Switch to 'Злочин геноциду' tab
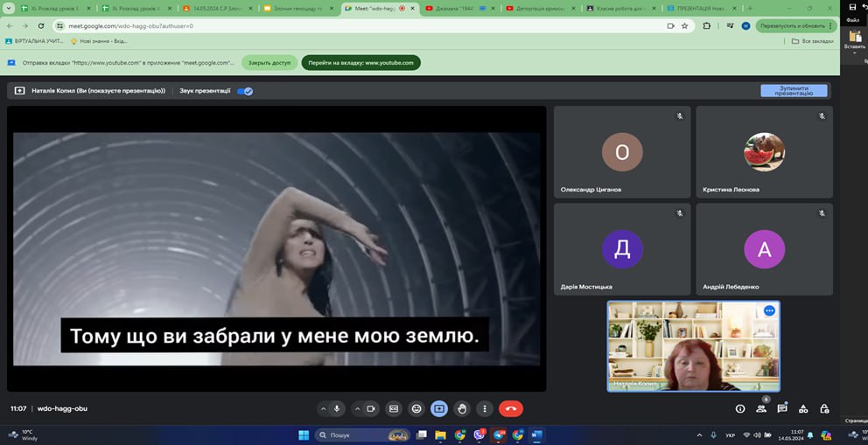Image resolution: width=868 pixels, height=445 pixels. pos(299,8)
